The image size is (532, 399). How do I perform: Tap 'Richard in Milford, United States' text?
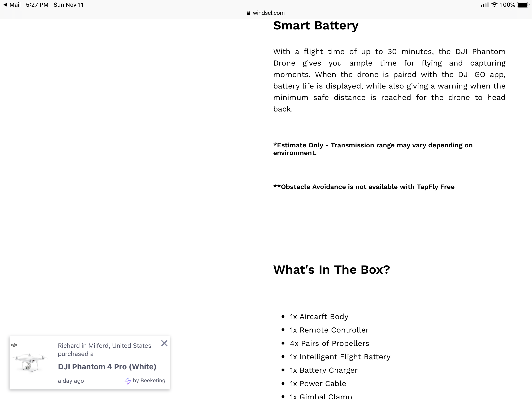(x=104, y=346)
